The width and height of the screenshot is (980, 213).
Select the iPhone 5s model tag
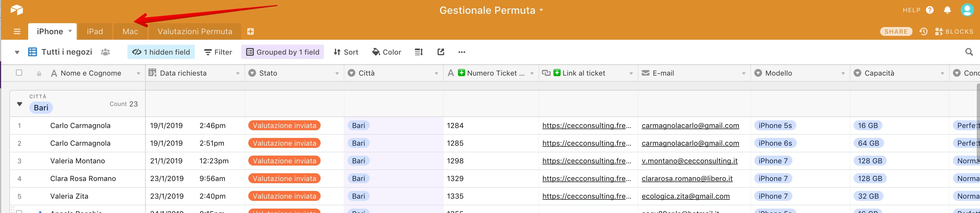[x=775, y=126]
